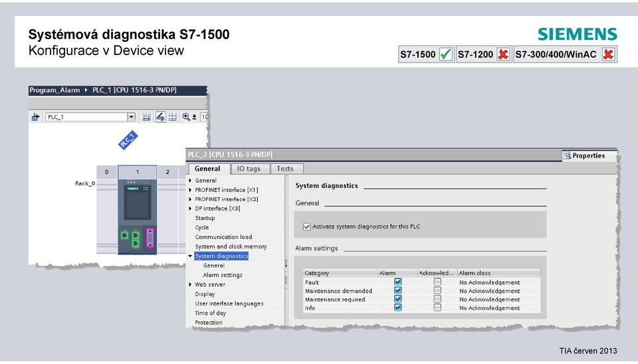Select User interface languages item
This screenshot has height=364, width=638.
pyautogui.click(x=229, y=304)
